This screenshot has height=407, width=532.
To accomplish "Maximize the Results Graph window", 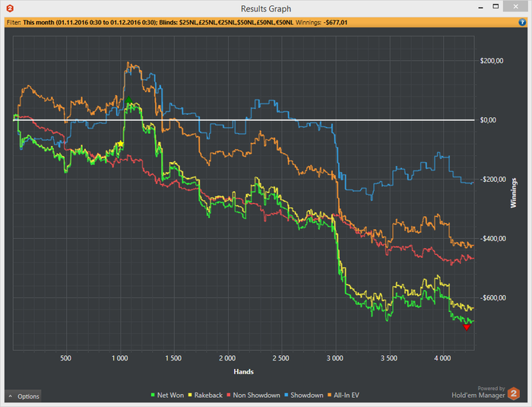I will [x=496, y=6].
